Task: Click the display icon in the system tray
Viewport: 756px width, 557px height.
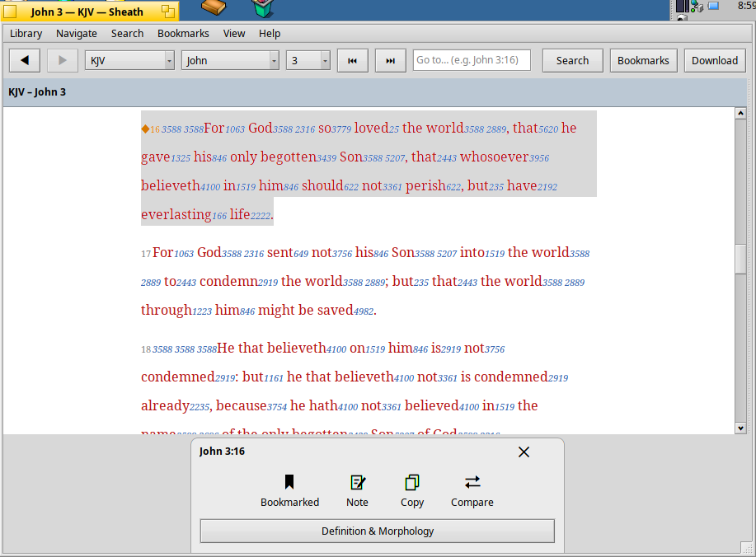Action: click(713, 7)
